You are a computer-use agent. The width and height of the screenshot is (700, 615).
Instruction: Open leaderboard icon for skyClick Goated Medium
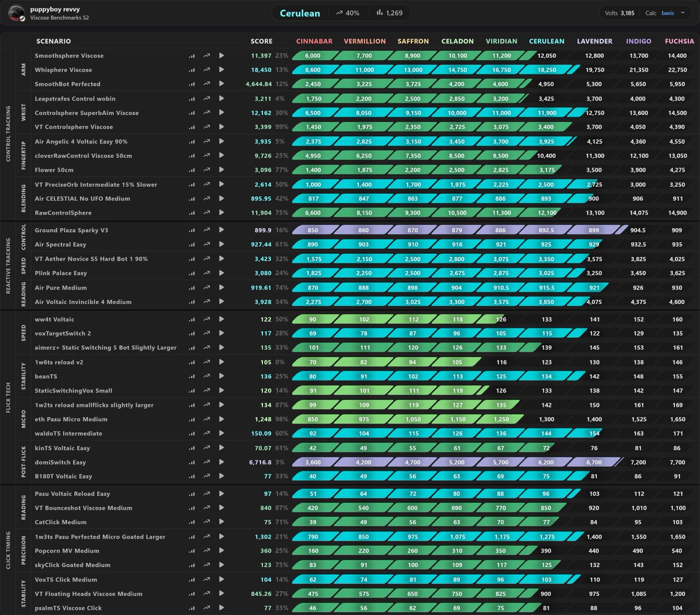click(192, 565)
